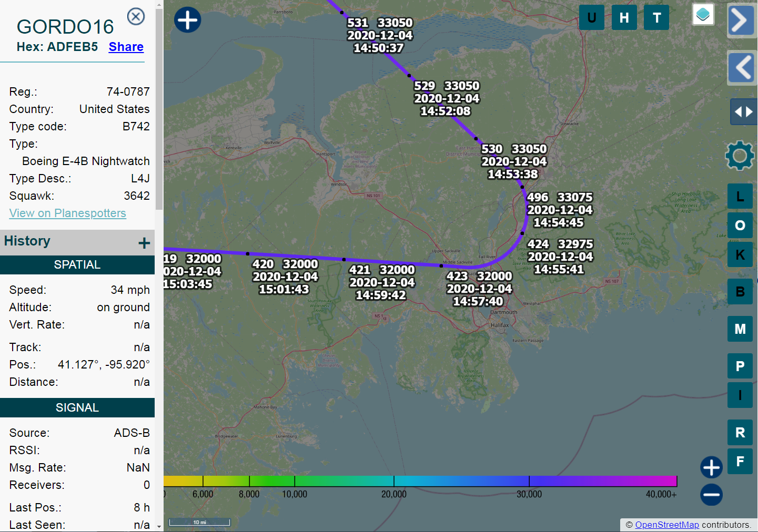Viewport: 758px width, 532px height.
Task: Select the track point labeled 14:57:40
Action: click(x=441, y=266)
